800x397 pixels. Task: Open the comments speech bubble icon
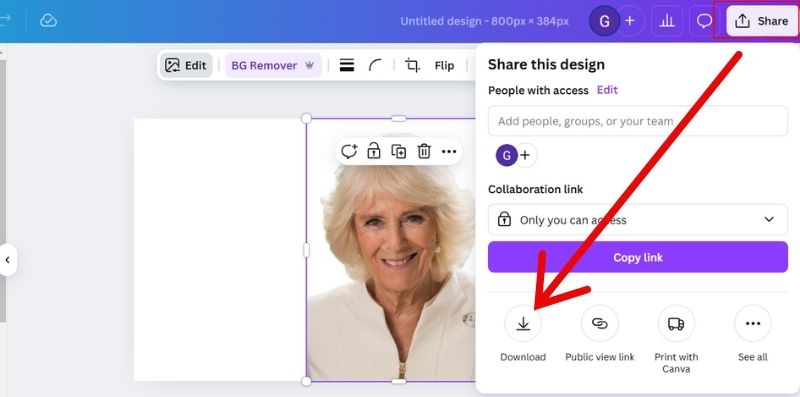coord(705,21)
